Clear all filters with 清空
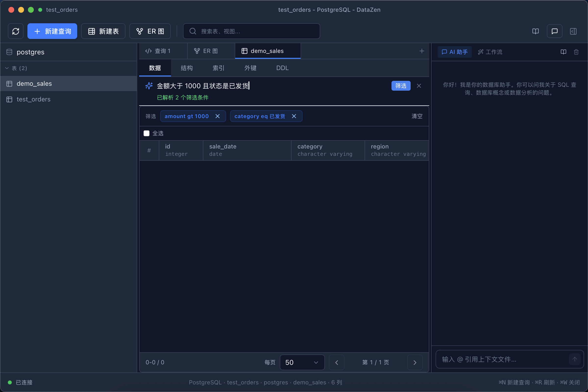This screenshot has height=392, width=588. click(x=417, y=116)
